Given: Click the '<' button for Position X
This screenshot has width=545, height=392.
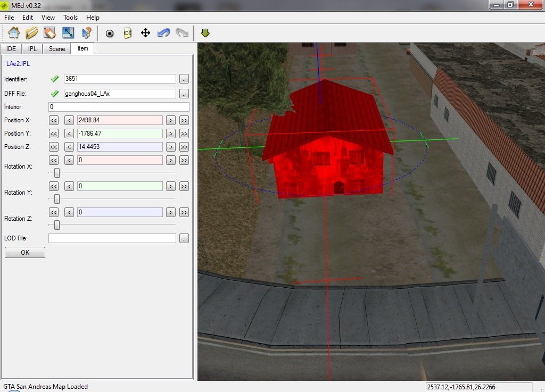Looking at the screenshot, I should click(x=69, y=121).
